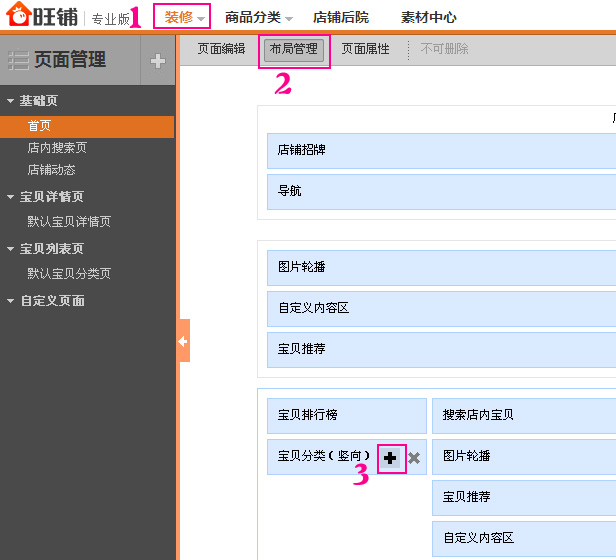
Task: Add module next to 宝贝分类(竖向)
Action: [390, 457]
